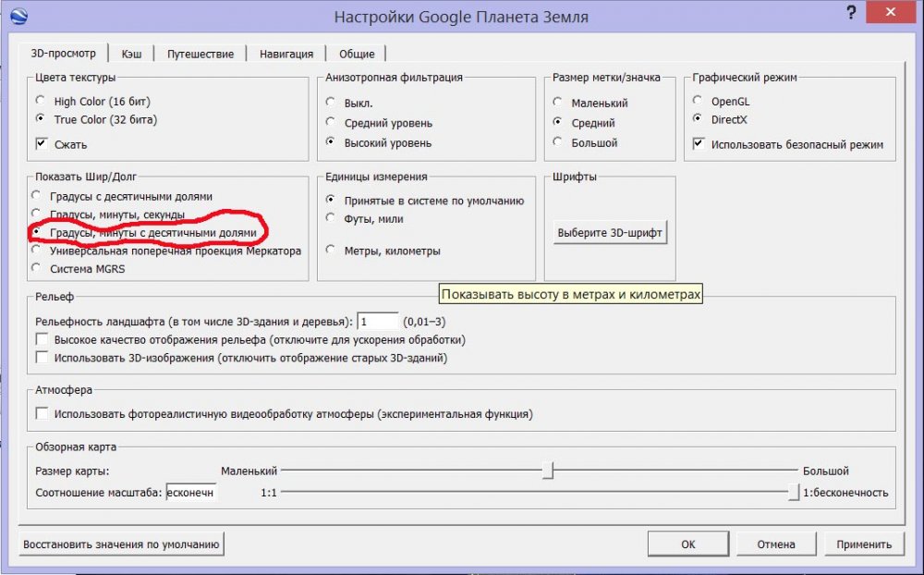Go to the Общие tab
Image resolution: width=924 pixels, height=575 pixels.
click(357, 54)
